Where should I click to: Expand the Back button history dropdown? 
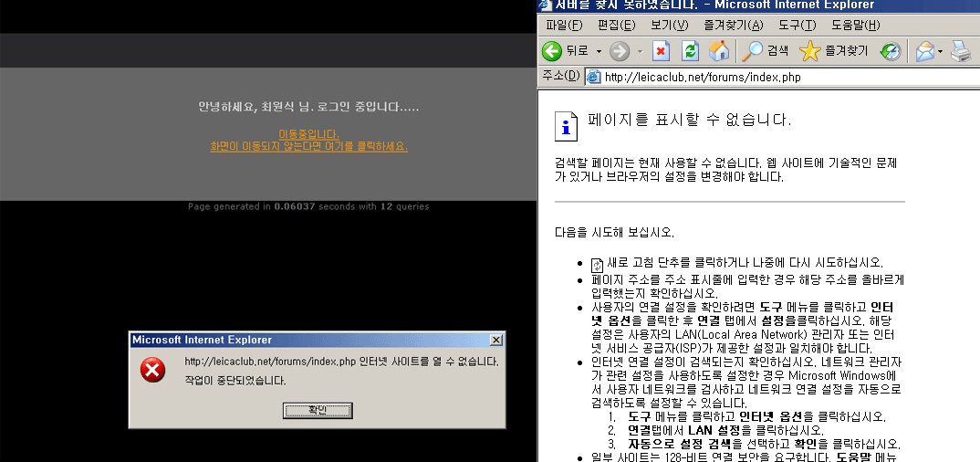(x=599, y=51)
